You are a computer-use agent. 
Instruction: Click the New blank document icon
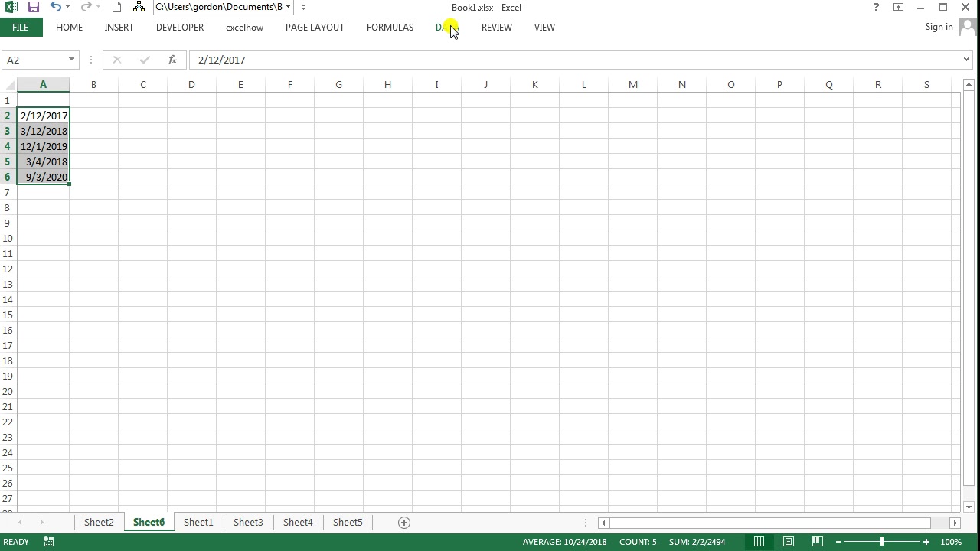(116, 7)
